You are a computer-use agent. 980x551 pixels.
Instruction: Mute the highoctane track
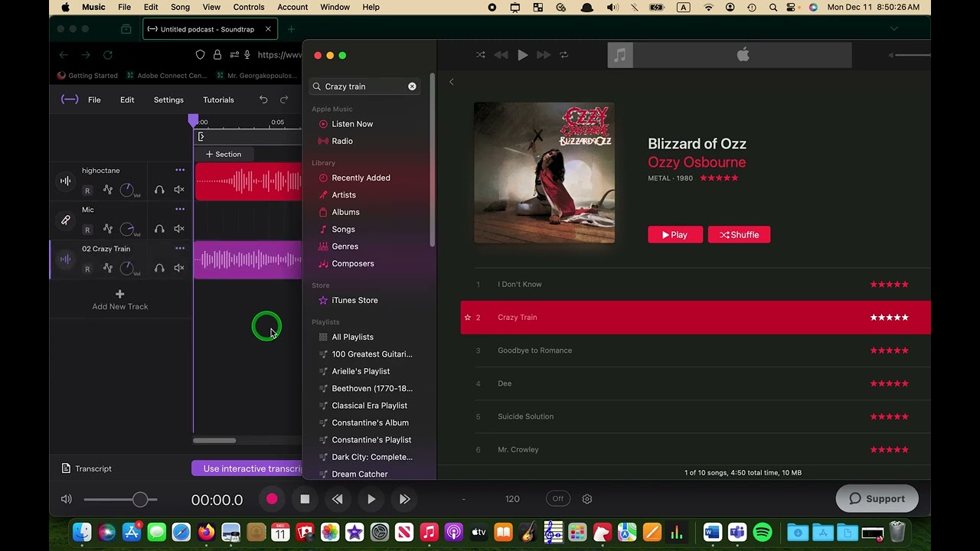[179, 190]
